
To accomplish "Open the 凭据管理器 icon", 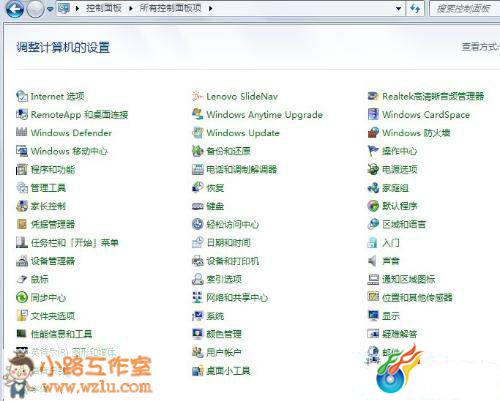I will [22, 224].
